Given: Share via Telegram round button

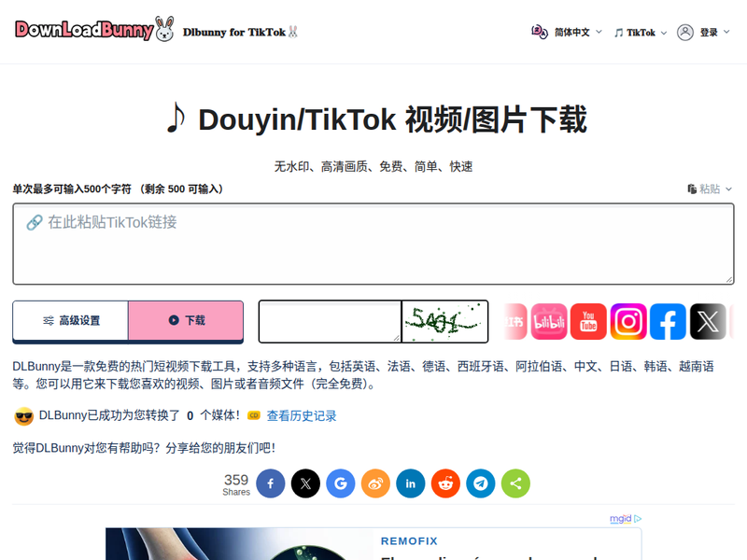Looking at the screenshot, I should (481, 483).
